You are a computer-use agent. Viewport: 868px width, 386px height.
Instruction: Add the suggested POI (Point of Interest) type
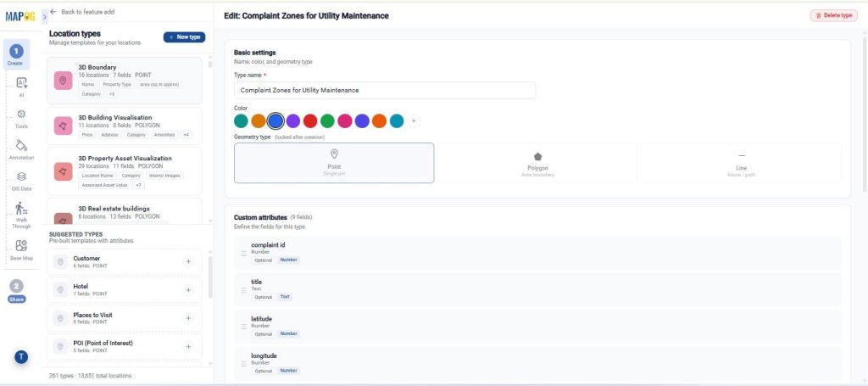tap(188, 346)
